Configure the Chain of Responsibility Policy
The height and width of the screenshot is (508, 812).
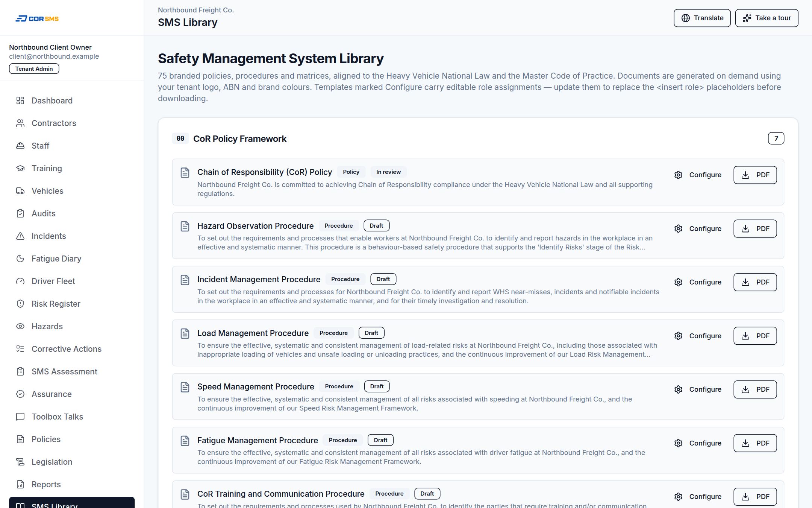[698, 175]
